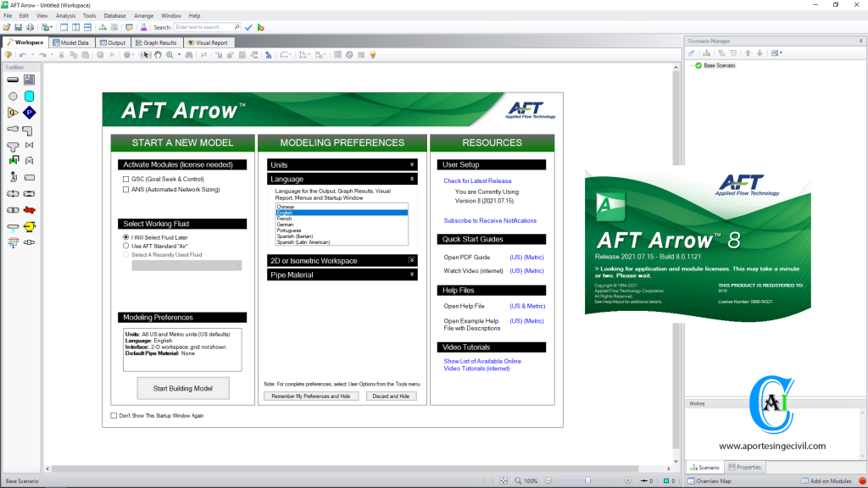The image size is (868, 488).
Task: Select the Assigned Pressure junction tool
Action: coord(30,114)
